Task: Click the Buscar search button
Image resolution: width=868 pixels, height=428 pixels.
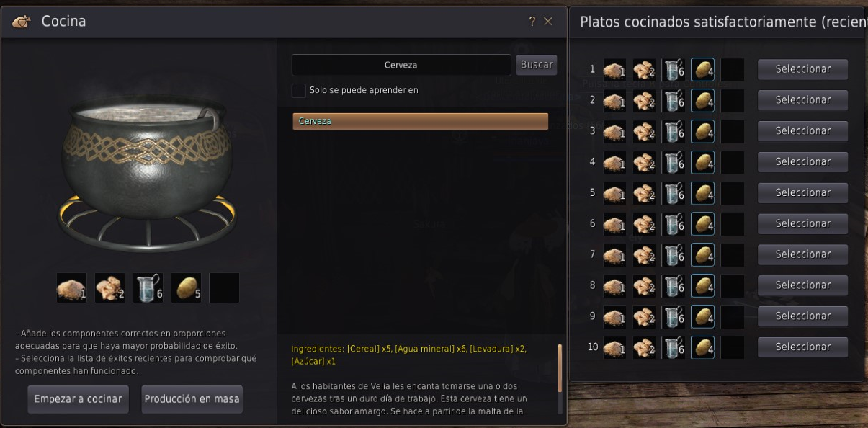Action: [537, 65]
